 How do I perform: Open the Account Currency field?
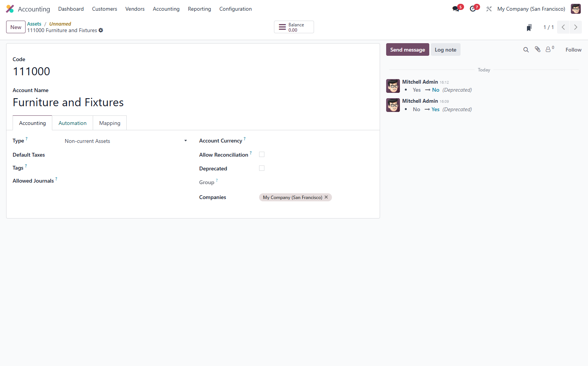316,141
